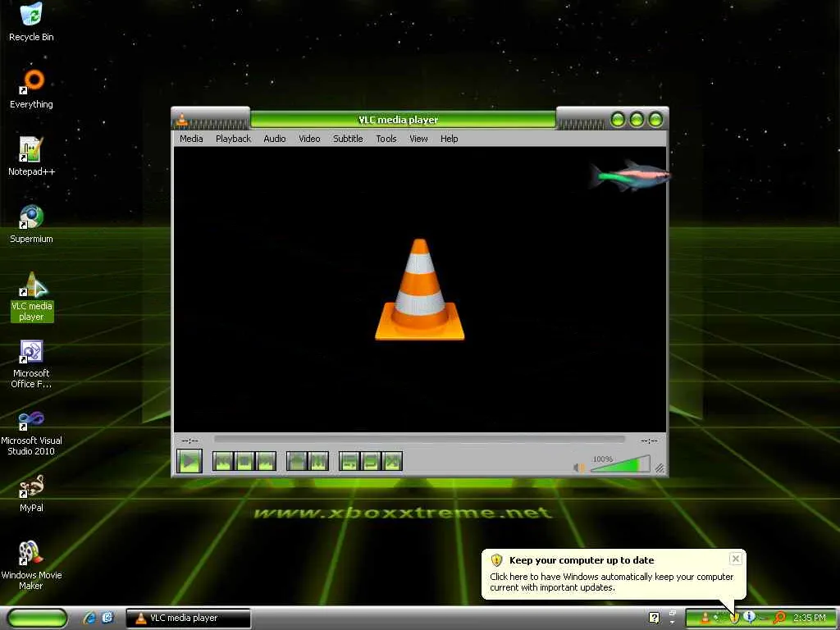The height and width of the screenshot is (630, 840).
Task: Open the Playback menu
Action: pos(233,139)
